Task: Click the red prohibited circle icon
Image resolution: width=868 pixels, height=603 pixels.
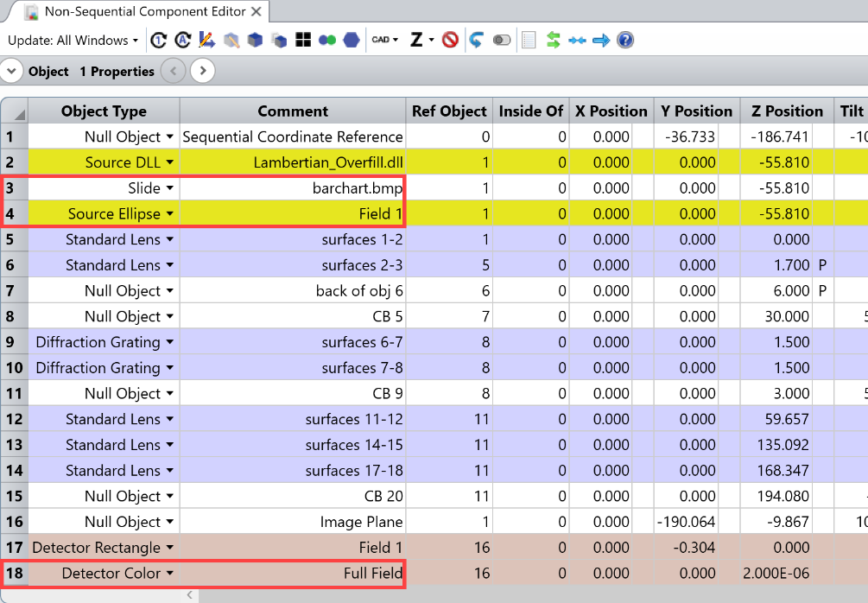Action: (x=450, y=40)
